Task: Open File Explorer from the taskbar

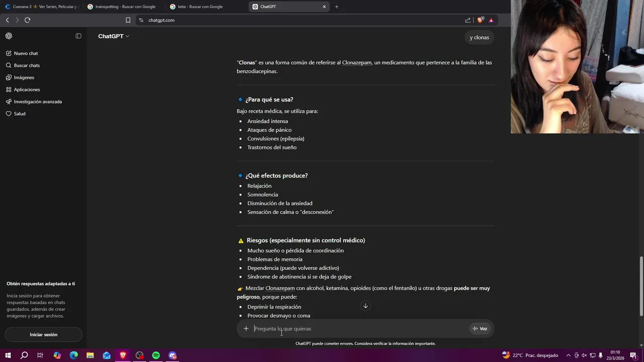Action: pos(90,355)
